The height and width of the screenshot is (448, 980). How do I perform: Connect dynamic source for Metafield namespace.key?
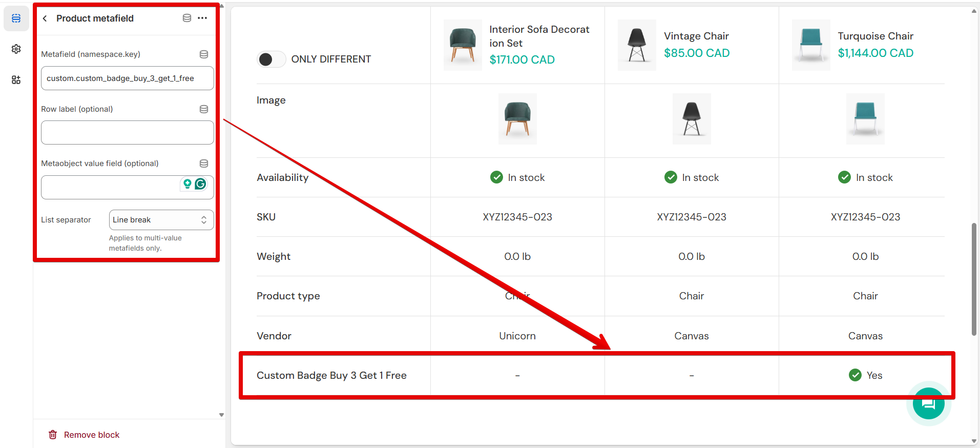pyautogui.click(x=204, y=54)
